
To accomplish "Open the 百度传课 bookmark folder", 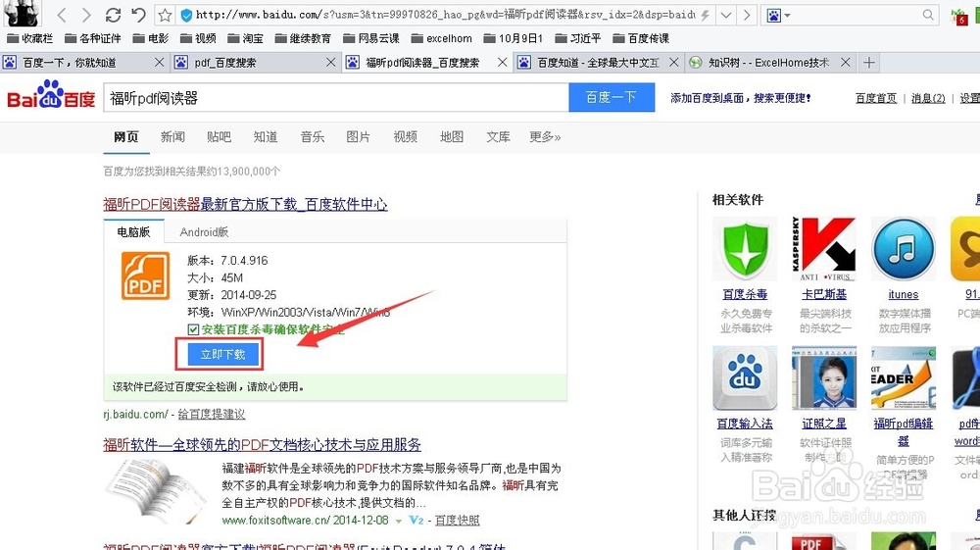I will [x=641, y=39].
